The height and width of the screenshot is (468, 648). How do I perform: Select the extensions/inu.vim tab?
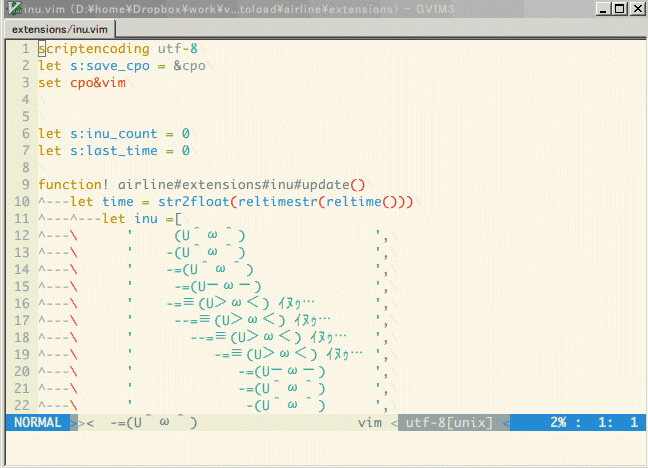pos(60,29)
